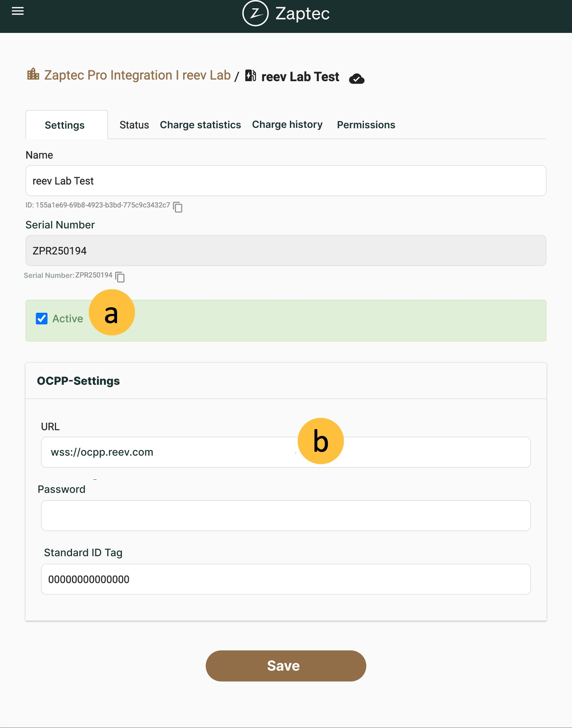Viewport: 572px width, 728px height.
Task: Click the cloud checkmark status icon
Action: click(x=356, y=79)
